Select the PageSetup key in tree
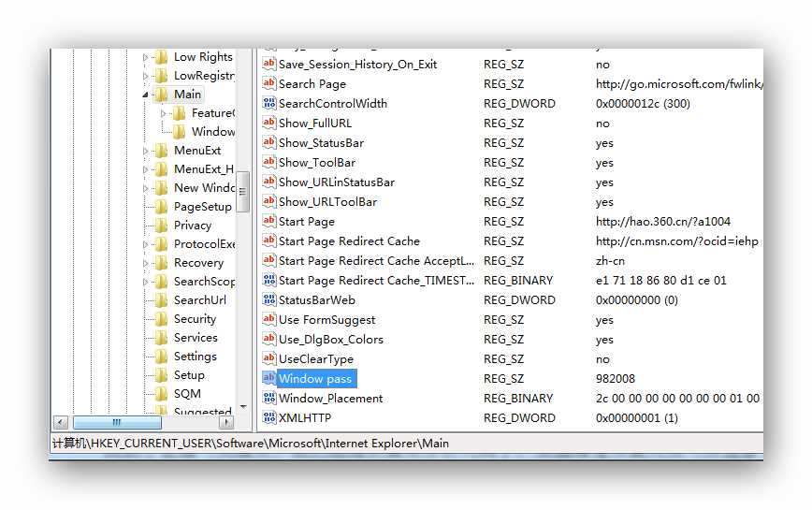Viewport: 812px width, 510px height. click(x=203, y=207)
